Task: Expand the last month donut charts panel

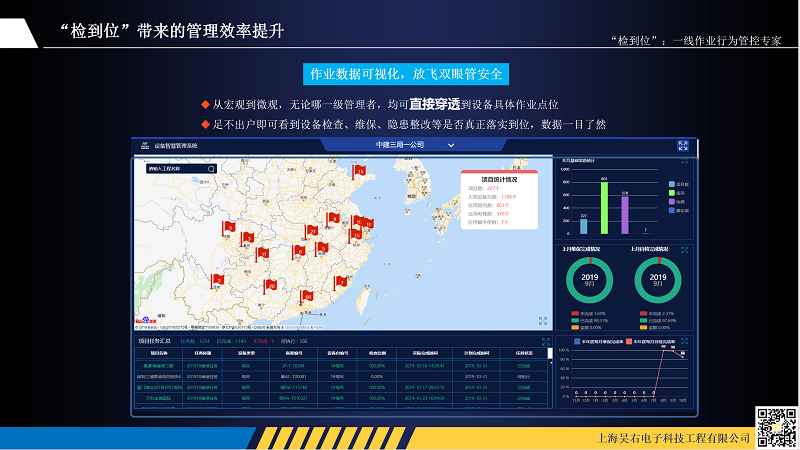Action: [684, 250]
